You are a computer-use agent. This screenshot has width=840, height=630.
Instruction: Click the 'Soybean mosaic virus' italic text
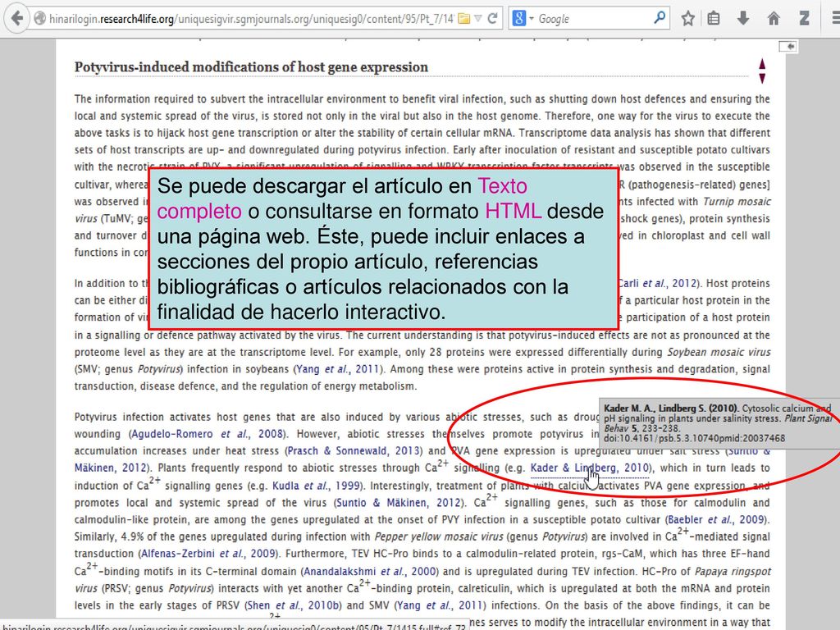pos(719,353)
